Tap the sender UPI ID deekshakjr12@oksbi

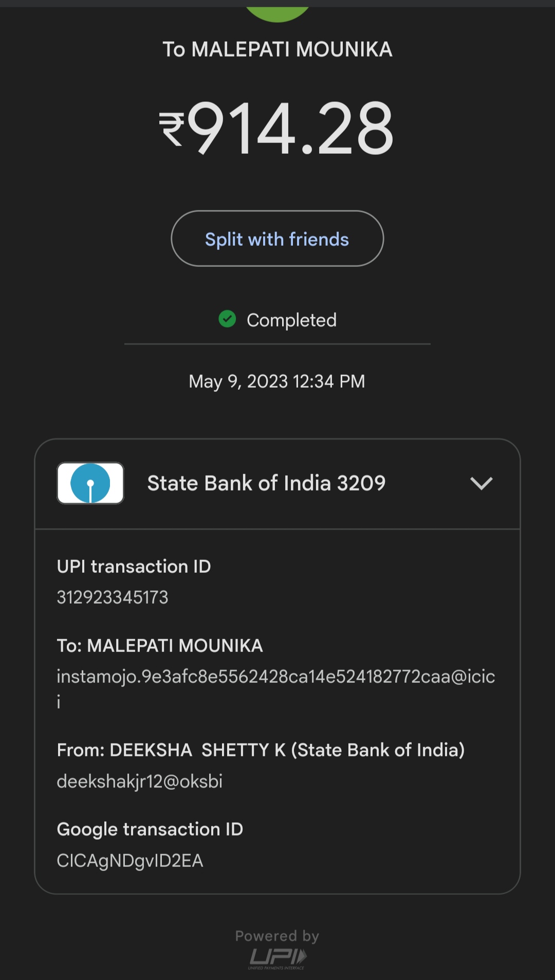point(139,782)
